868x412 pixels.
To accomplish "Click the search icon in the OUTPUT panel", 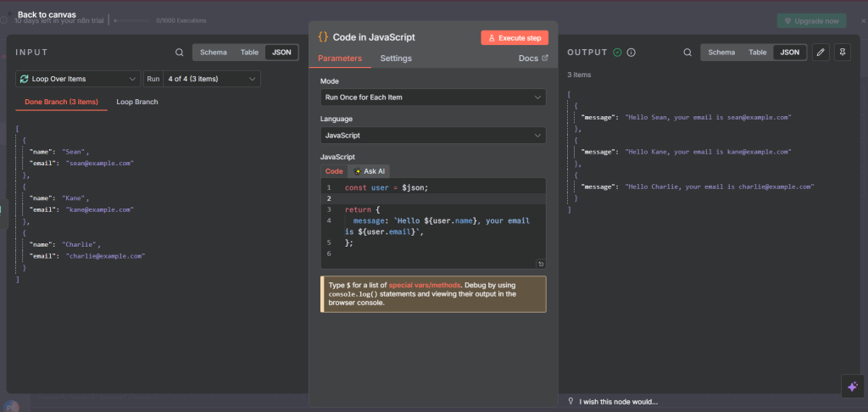I will [x=687, y=53].
